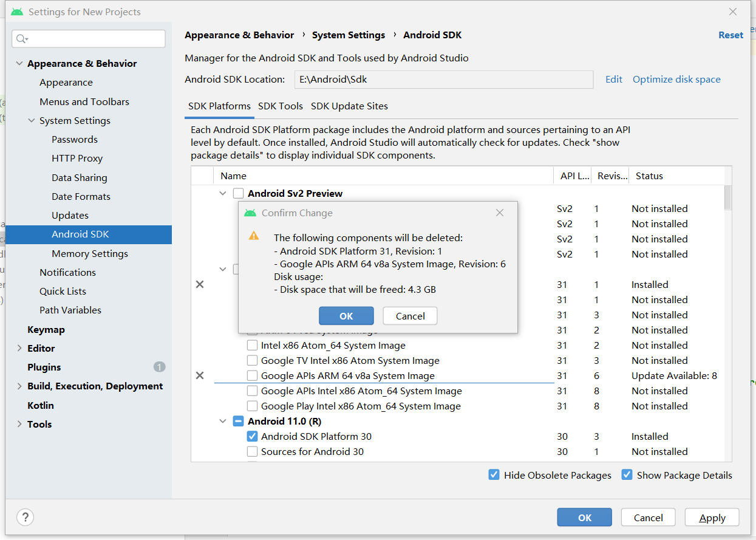
Task: Uncheck the Android SDK Platform 30 checkbox
Action: (x=252, y=436)
